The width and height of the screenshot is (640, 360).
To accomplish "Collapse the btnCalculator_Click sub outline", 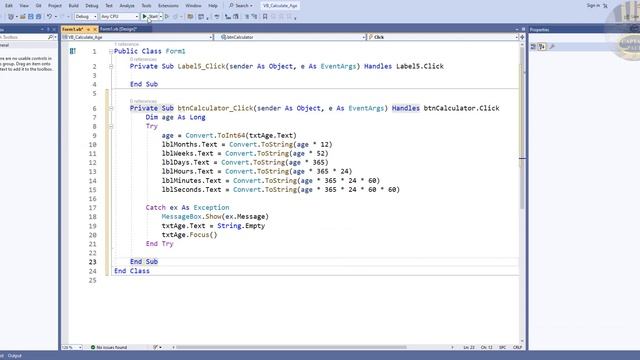I will 111,108.
